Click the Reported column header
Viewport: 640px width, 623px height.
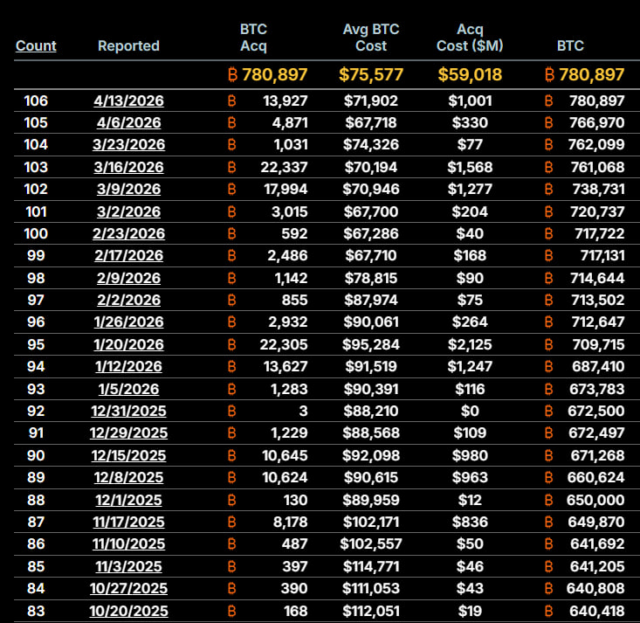(129, 46)
